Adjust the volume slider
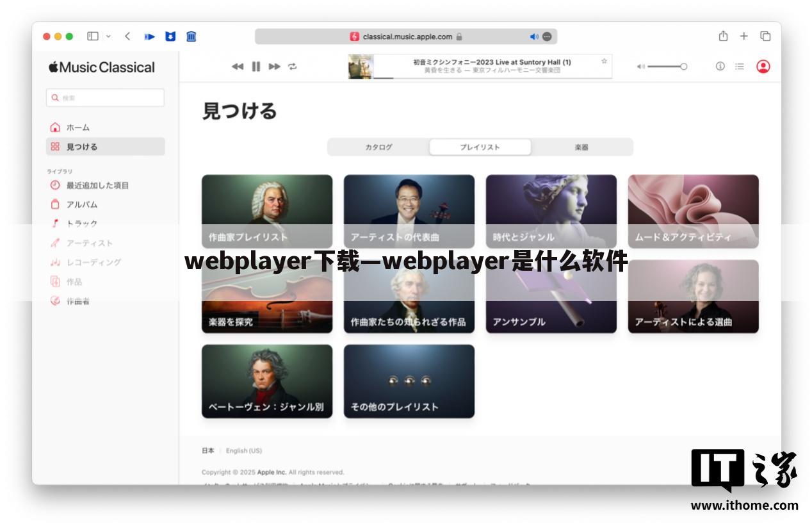Viewport: 812px width, 526px height. point(667,67)
